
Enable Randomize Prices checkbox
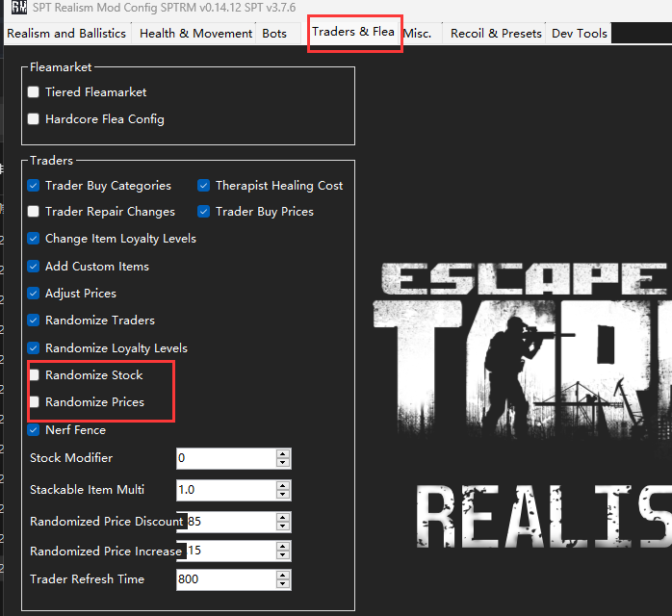[35, 401]
